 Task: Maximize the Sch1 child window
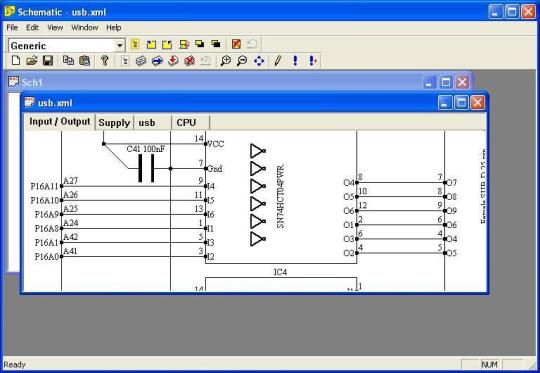446,82
